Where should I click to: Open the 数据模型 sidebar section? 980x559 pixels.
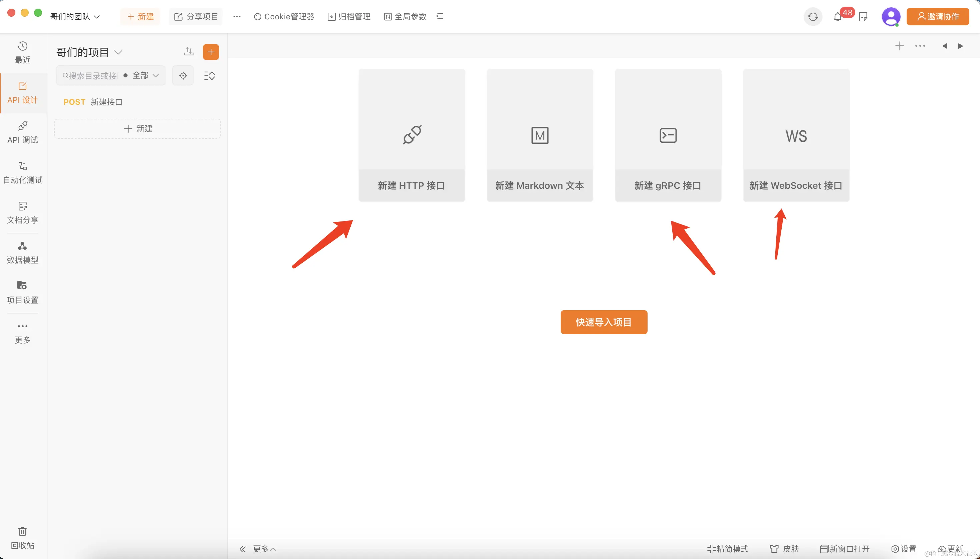22,252
